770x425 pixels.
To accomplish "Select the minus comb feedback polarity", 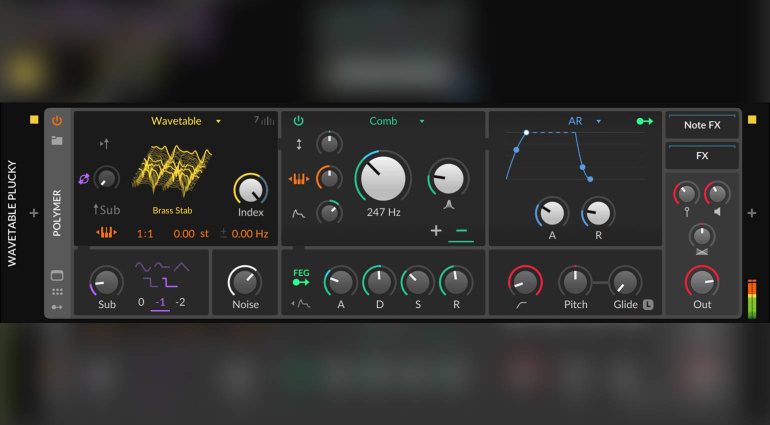I will click(x=461, y=231).
